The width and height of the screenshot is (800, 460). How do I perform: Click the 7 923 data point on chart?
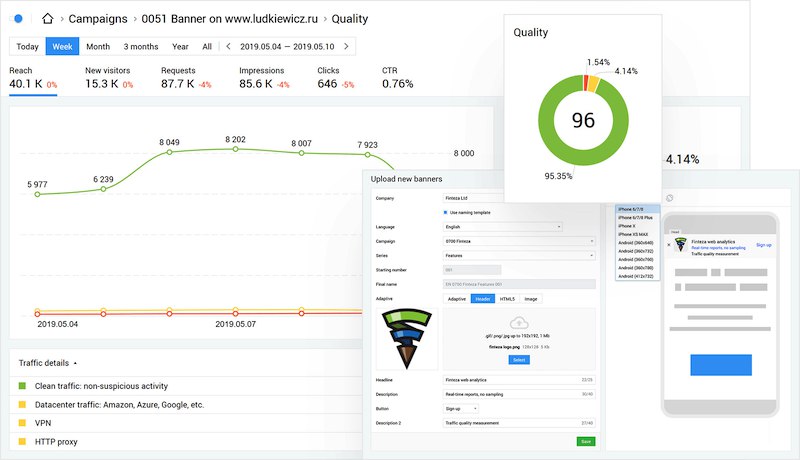(367, 154)
